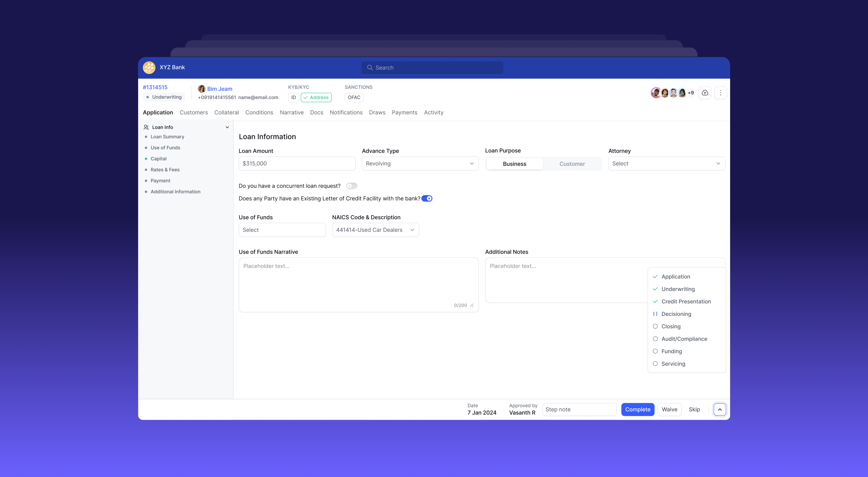Select Use of Funds in the sidebar
Screen dimensions: 868x477
(x=165, y=148)
